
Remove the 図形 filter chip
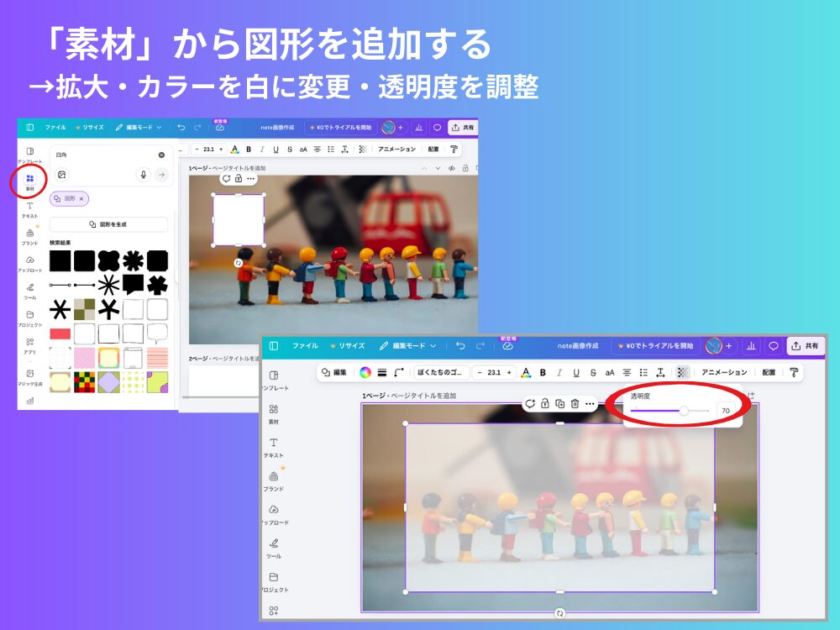(x=81, y=199)
